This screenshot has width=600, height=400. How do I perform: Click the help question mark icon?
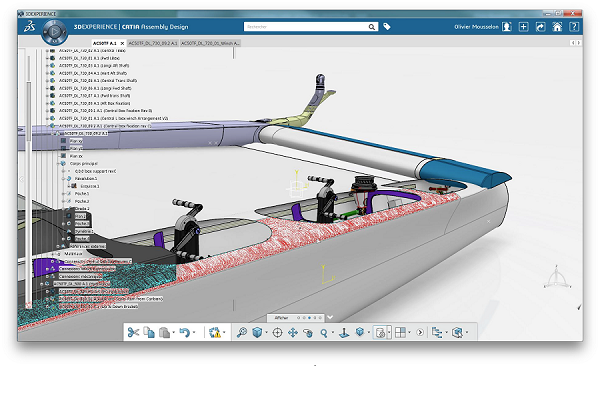point(574,26)
